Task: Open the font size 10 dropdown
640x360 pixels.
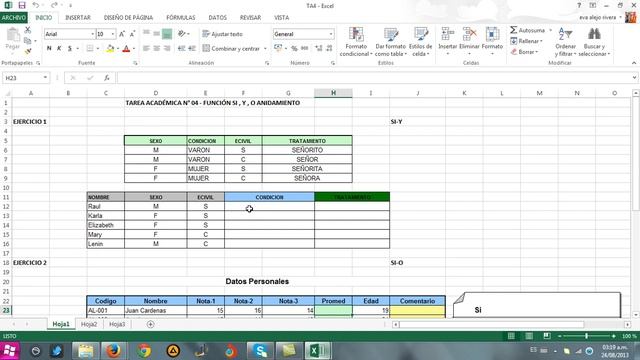Action: (113, 34)
